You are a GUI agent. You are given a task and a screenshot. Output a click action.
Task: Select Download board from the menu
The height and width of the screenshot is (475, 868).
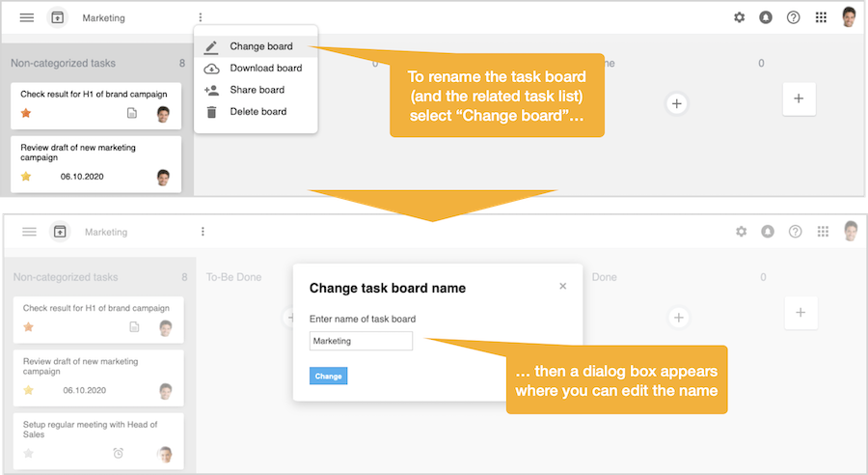click(256, 69)
